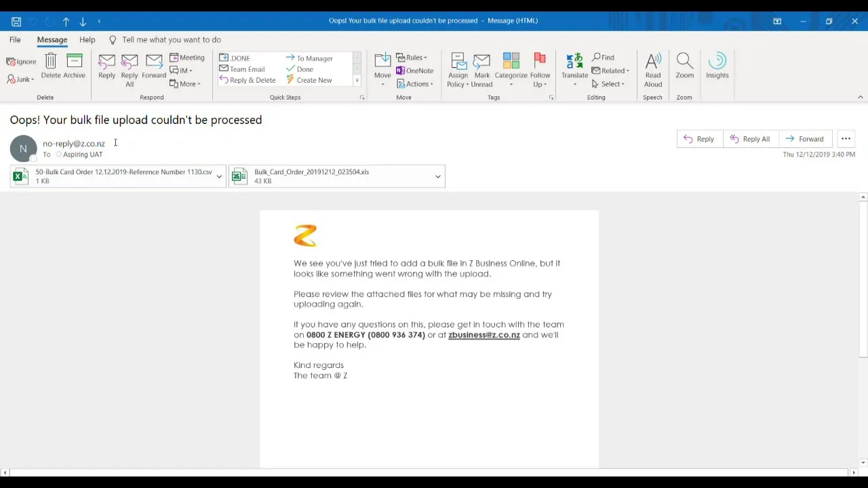Open the Rules dropdown

(x=412, y=58)
